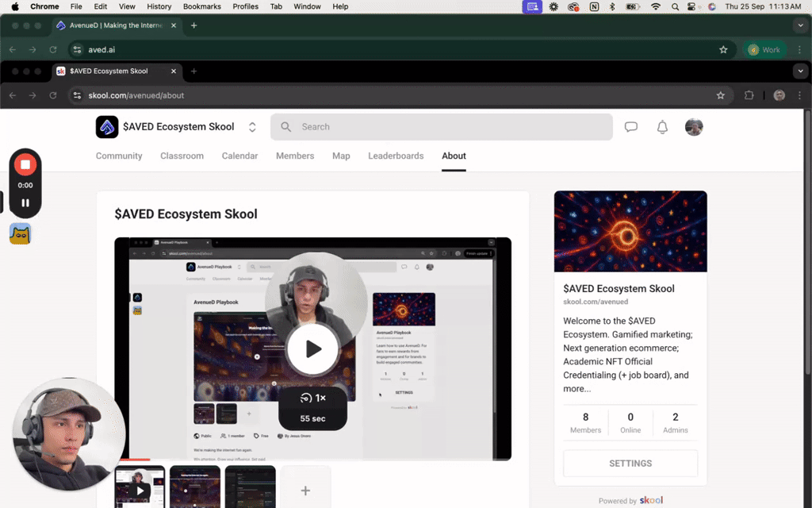Click the Wi-Fi status icon

tap(656, 6)
